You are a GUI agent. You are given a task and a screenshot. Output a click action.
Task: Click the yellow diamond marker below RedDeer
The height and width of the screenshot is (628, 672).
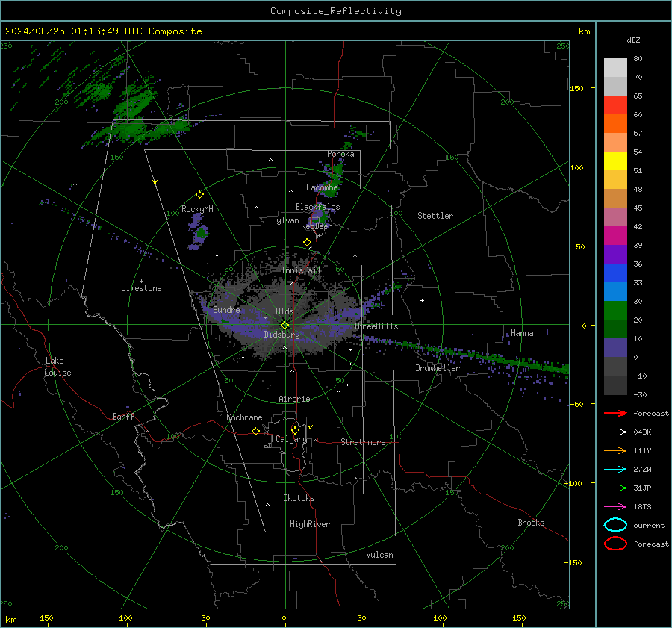tap(307, 243)
